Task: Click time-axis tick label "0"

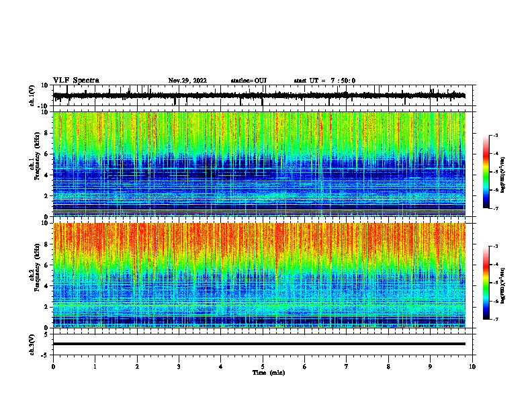Action: 53,367
